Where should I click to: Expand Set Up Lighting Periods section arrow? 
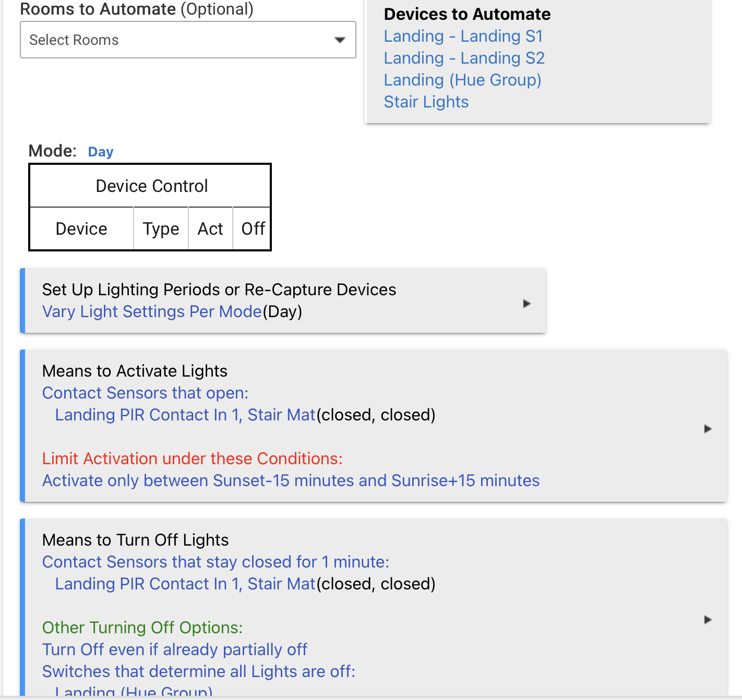[x=526, y=304]
